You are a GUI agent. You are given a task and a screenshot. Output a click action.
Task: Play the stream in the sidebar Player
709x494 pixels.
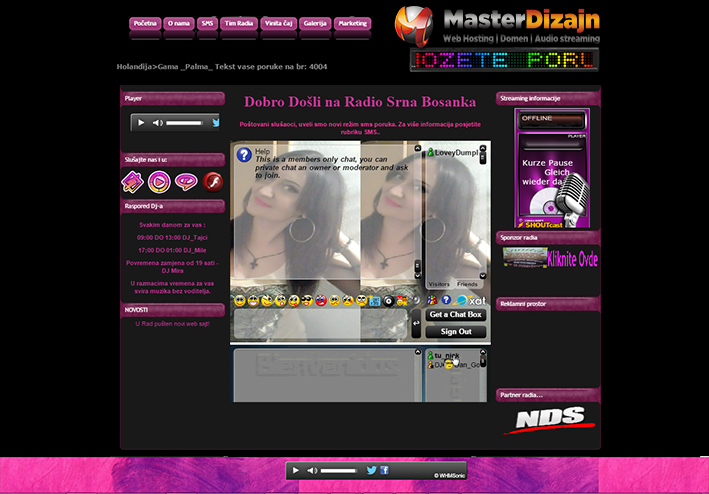(x=141, y=122)
